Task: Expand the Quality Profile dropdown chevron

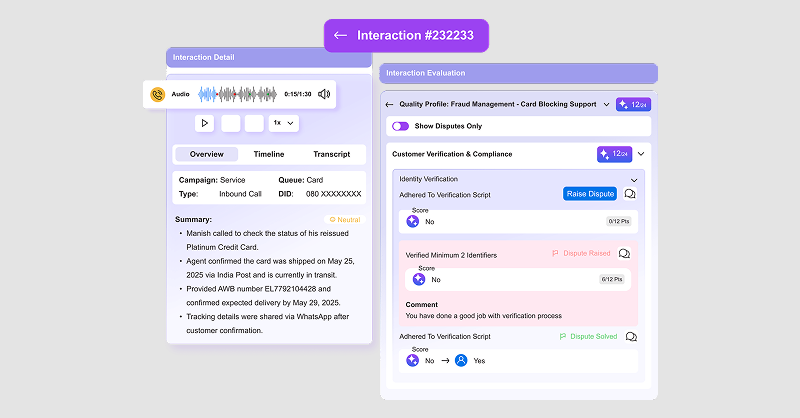Action: pos(606,104)
